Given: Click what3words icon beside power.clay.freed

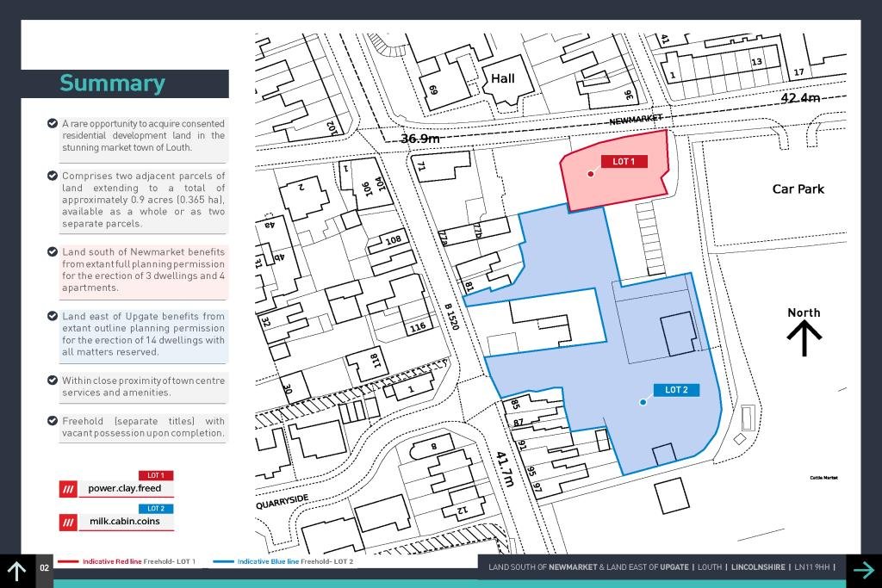Looking at the screenshot, I should click(68, 489).
